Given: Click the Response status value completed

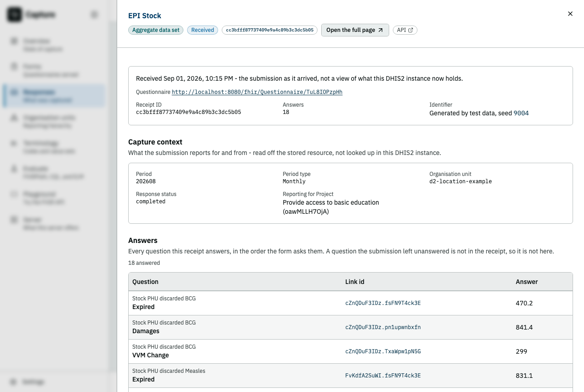Looking at the screenshot, I should tap(151, 201).
